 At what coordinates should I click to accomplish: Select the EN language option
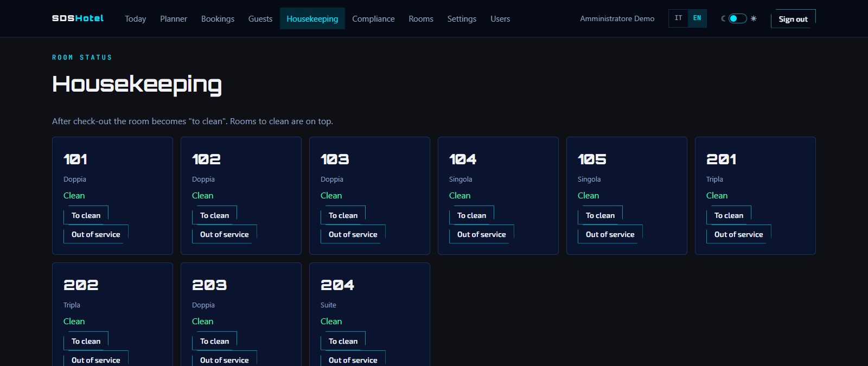point(697,18)
